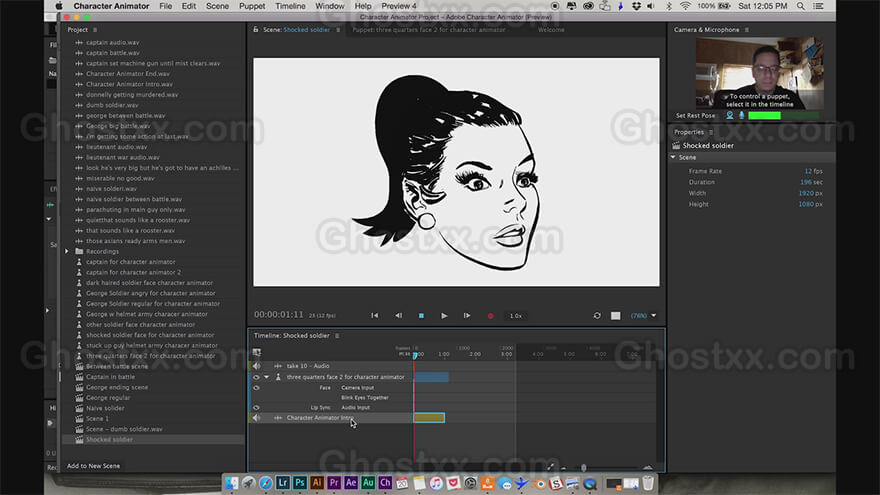Toggle the loop/refresh scene icon

tap(597, 315)
